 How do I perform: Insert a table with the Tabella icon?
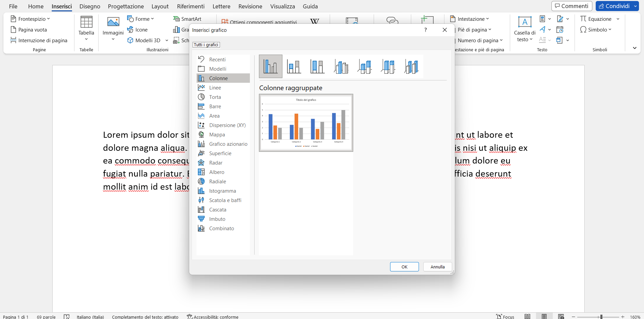click(x=86, y=28)
